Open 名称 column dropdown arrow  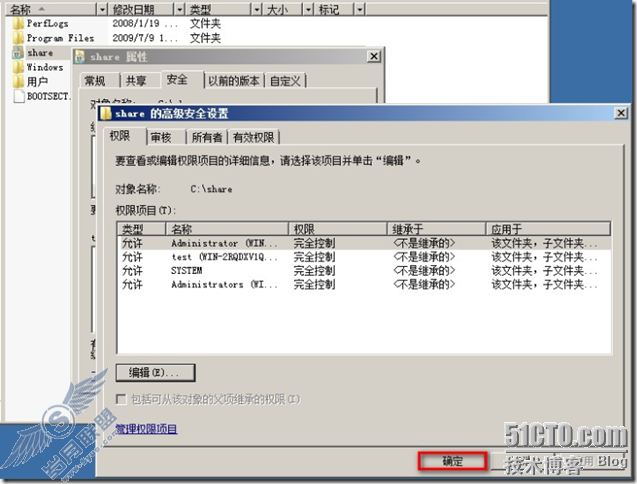click(102, 9)
